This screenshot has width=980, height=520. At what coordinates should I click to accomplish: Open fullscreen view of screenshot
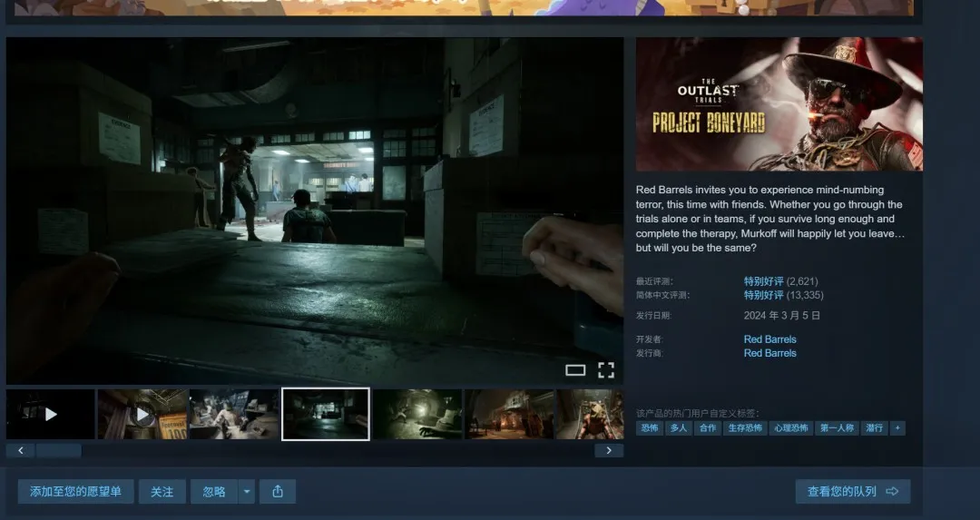point(605,370)
